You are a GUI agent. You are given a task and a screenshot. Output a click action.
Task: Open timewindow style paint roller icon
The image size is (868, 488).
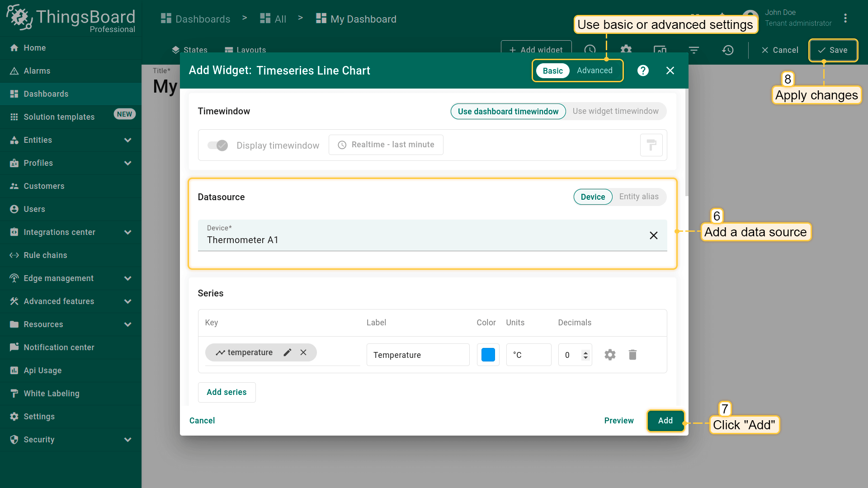(651, 145)
